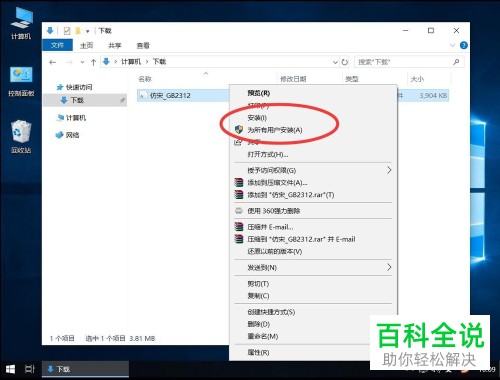Click the shield icon beside 为所有用户安装
The height and width of the screenshot is (380, 500).
(239, 130)
